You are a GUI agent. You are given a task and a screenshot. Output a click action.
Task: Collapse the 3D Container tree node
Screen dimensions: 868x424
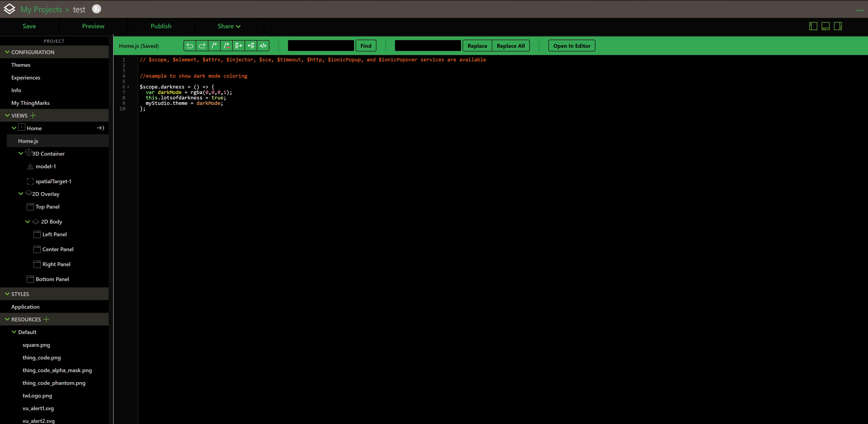21,154
